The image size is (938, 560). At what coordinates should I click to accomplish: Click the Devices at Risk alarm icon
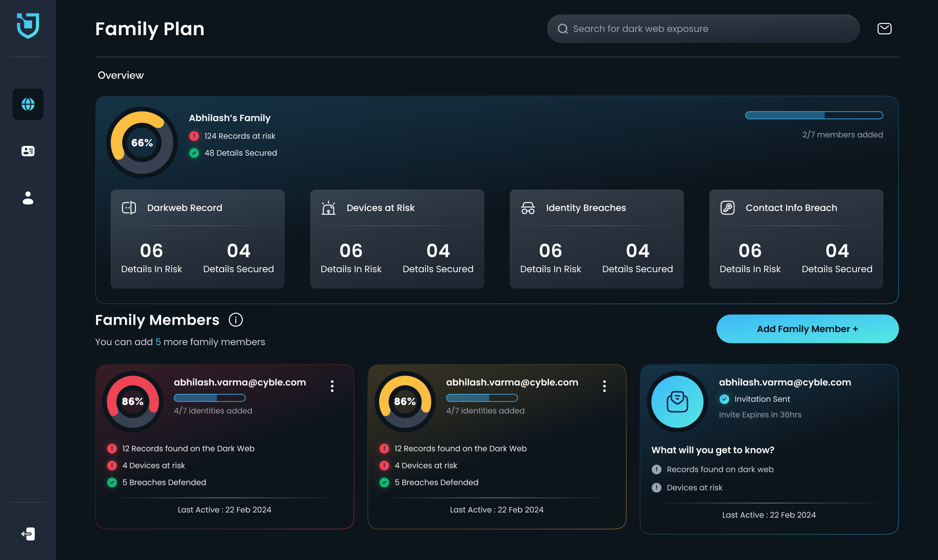[329, 208]
